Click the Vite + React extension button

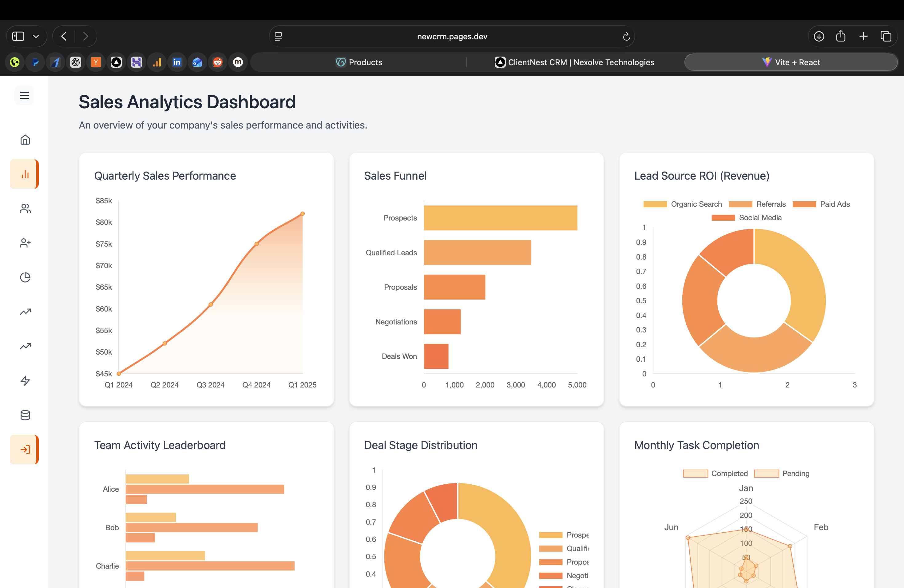coord(791,62)
